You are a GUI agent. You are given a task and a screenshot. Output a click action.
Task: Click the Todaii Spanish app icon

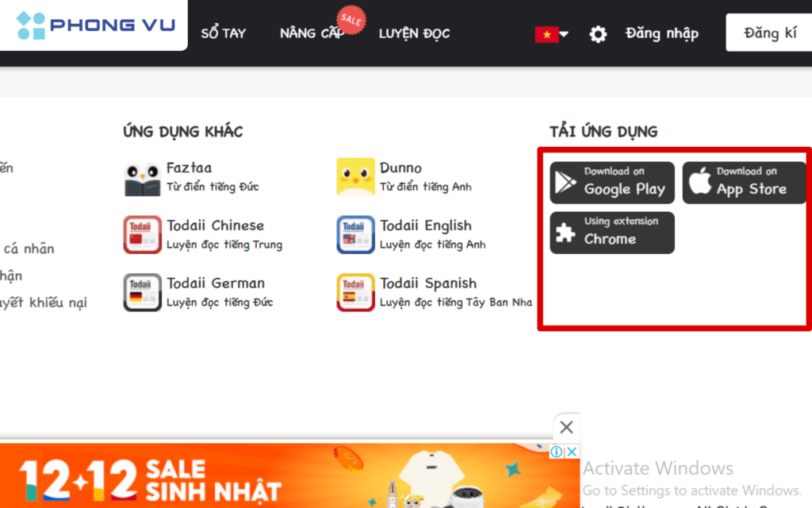coord(355,292)
